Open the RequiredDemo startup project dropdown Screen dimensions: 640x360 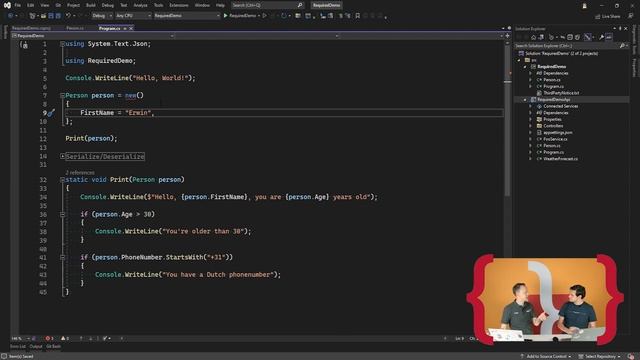click(x=187, y=16)
